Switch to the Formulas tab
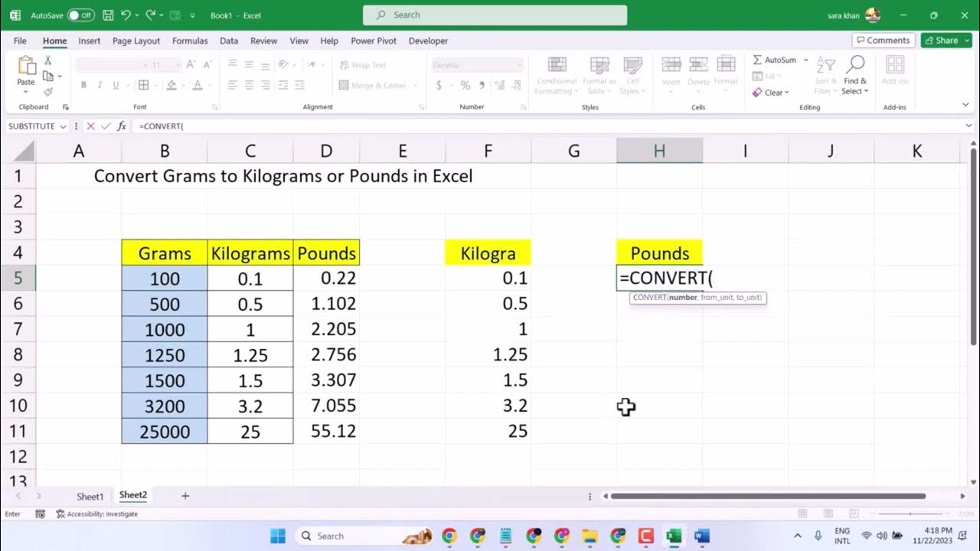This screenshot has height=551, width=980. pos(190,41)
